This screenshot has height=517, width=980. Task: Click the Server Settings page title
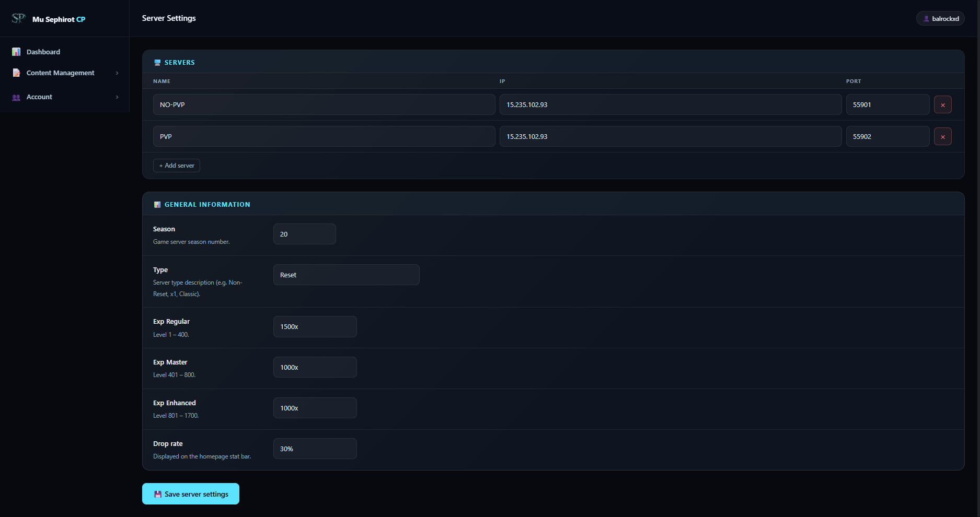(x=169, y=18)
